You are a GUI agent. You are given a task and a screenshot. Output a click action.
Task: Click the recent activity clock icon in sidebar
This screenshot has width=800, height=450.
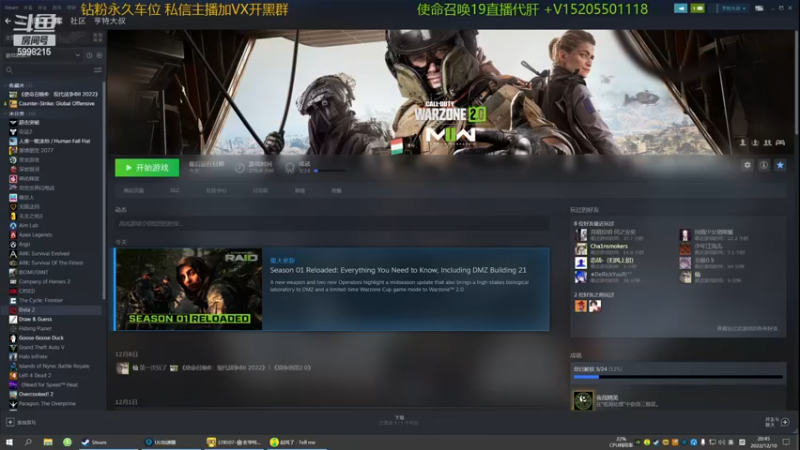[89, 55]
